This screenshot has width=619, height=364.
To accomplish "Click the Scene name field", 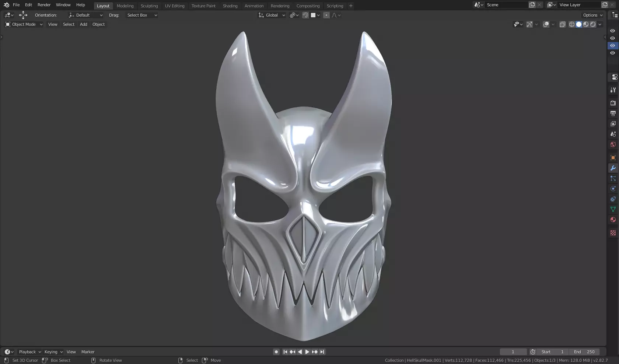I will click(x=506, y=5).
